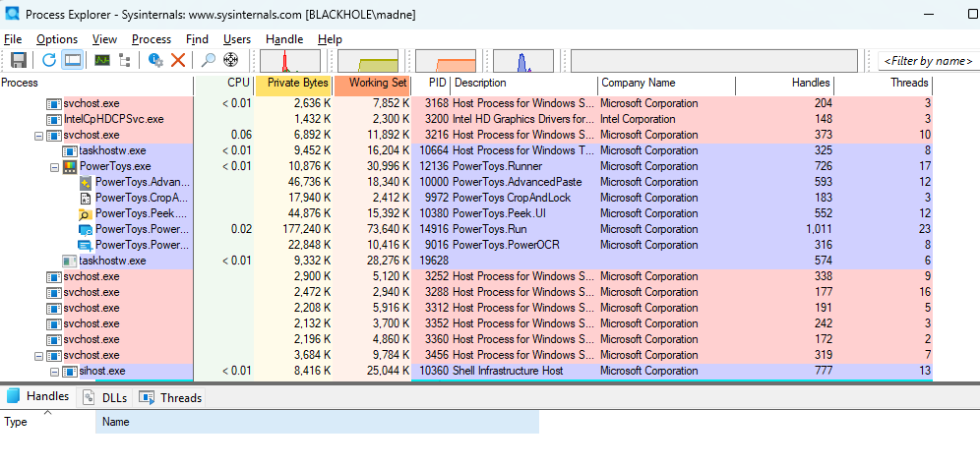Select IntelCpHDCPSvc.exe process row

click(x=466, y=119)
